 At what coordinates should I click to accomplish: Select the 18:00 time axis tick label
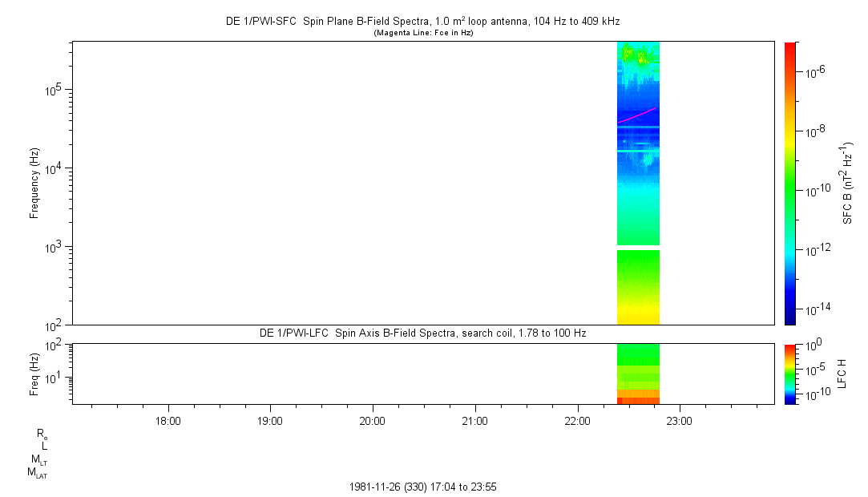(168, 420)
